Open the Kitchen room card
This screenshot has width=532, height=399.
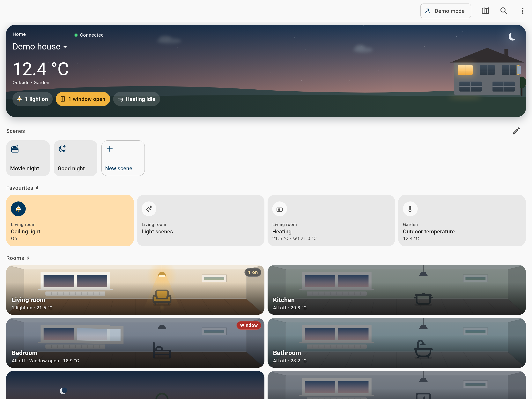397,290
